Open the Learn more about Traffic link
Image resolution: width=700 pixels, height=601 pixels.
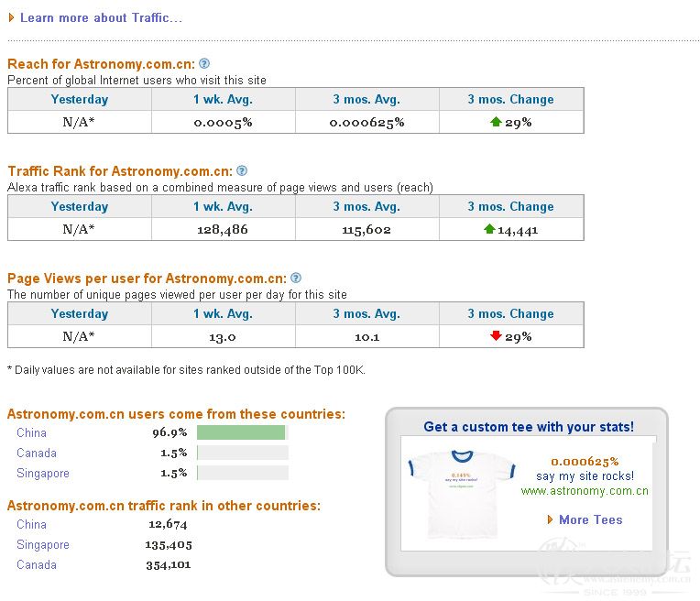[101, 17]
